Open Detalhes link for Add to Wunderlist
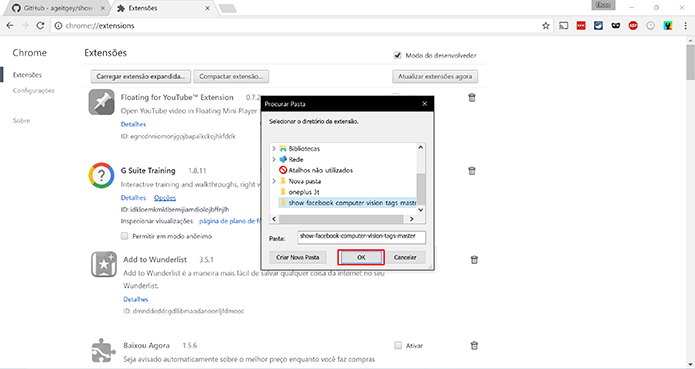This screenshot has width=695, height=369. [x=136, y=299]
